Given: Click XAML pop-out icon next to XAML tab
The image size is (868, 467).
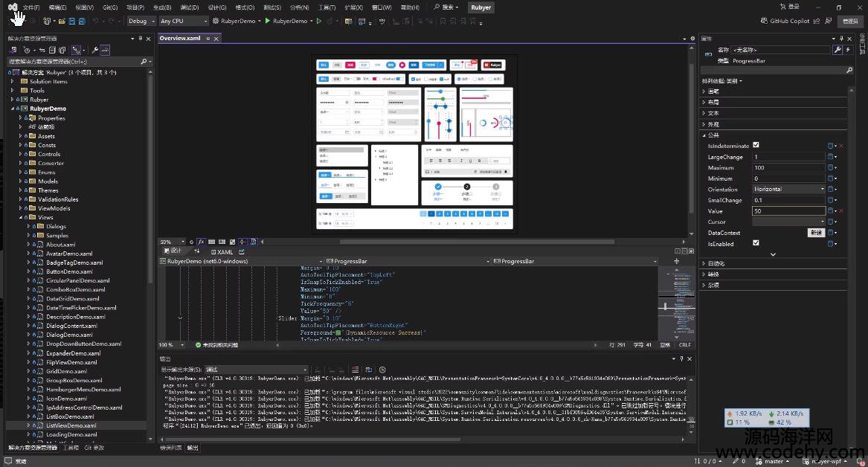Looking at the screenshot, I should (241, 252).
